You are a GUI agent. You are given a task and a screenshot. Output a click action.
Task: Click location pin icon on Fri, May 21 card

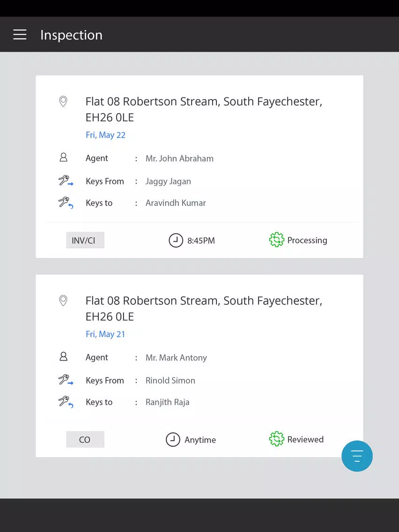click(63, 300)
